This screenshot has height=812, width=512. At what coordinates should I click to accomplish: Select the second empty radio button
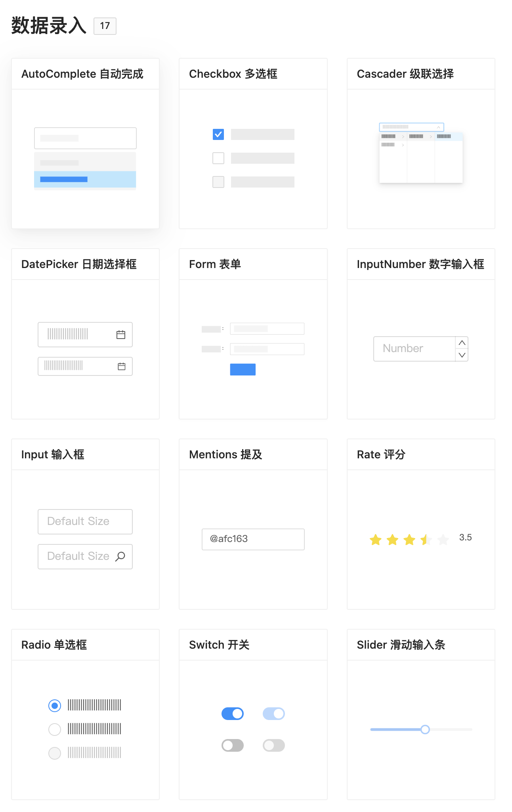click(x=55, y=729)
